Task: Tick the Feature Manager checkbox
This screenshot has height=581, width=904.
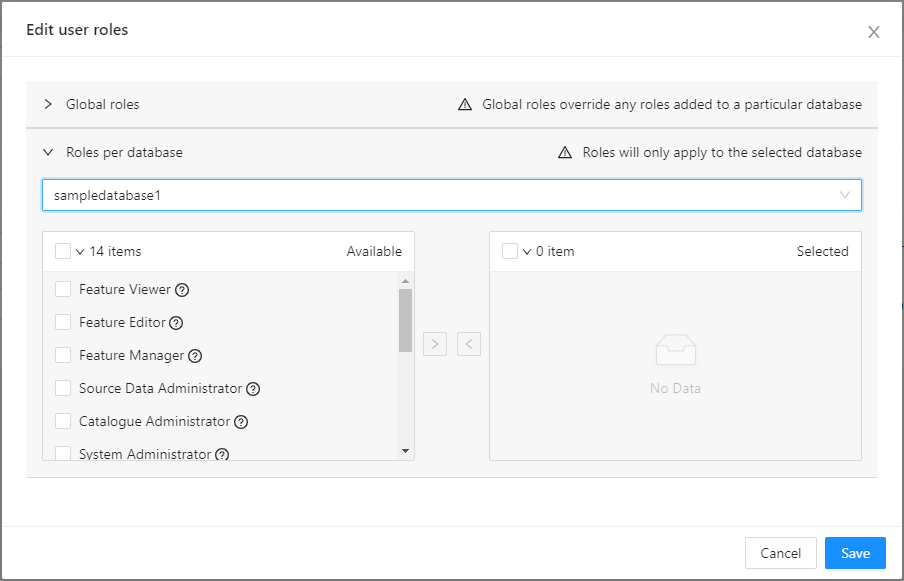Action: [63, 356]
